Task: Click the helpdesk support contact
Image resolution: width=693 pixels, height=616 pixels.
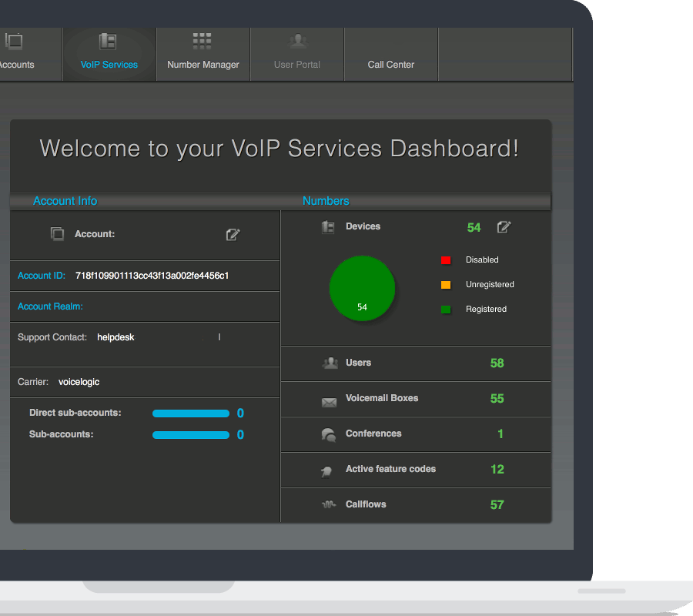Action: [x=115, y=337]
